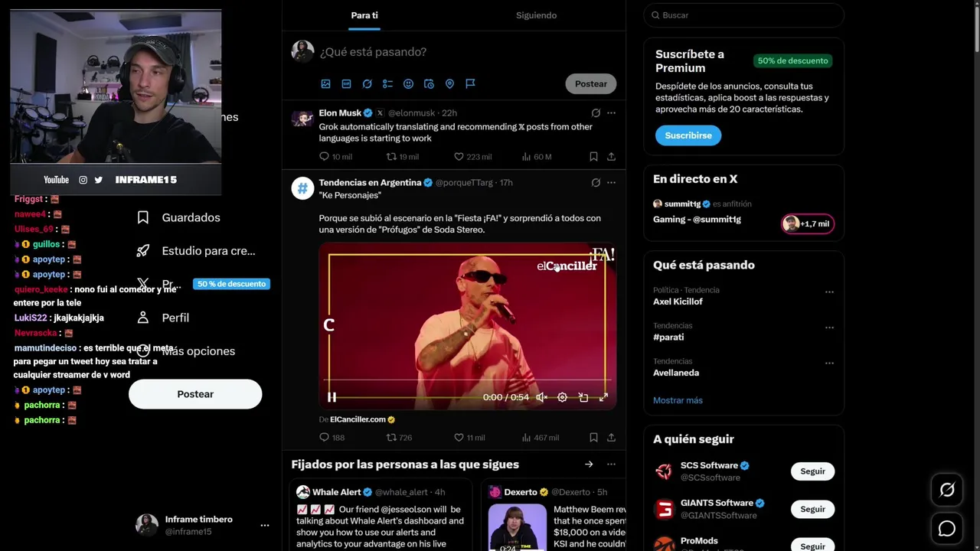Open the Whale Alert pinned post

[381, 515]
